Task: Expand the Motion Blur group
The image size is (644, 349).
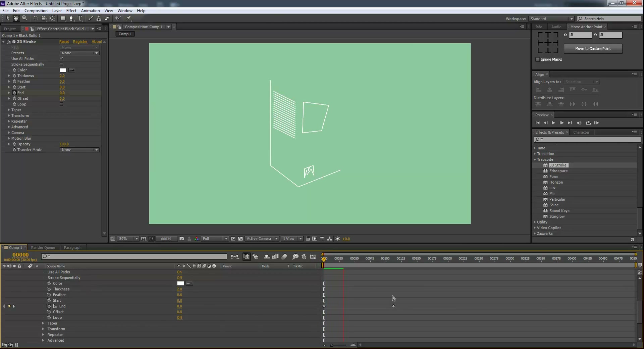Action: click(9, 138)
